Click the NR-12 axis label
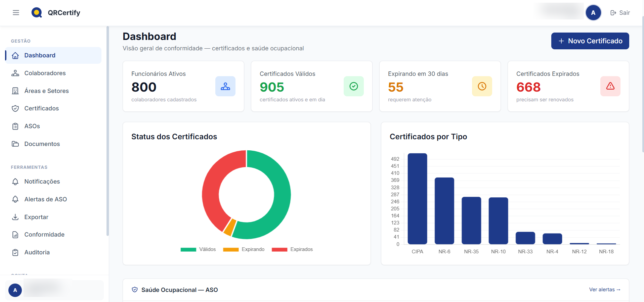This screenshot has height=302, width=644. click(579, 252)
